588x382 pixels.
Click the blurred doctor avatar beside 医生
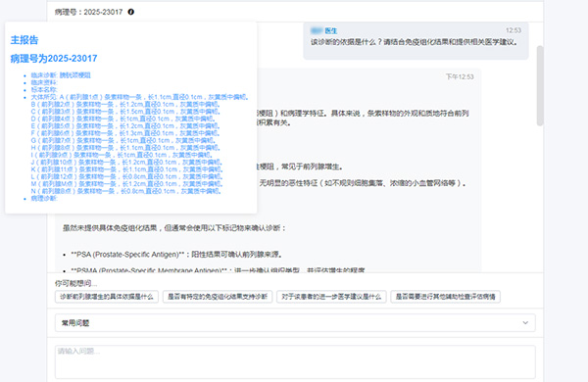click(317, 30)
